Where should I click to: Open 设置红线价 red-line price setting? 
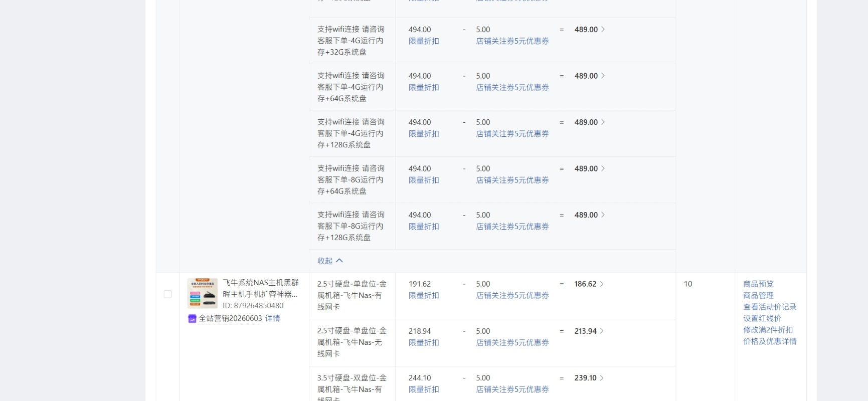click(x=762, y=318)
